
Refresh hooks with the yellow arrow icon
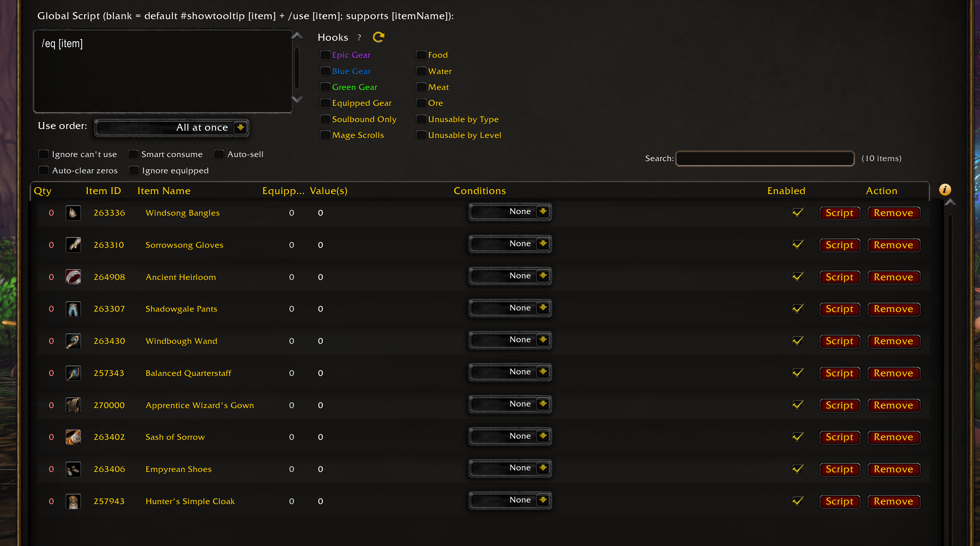point(379,37)
